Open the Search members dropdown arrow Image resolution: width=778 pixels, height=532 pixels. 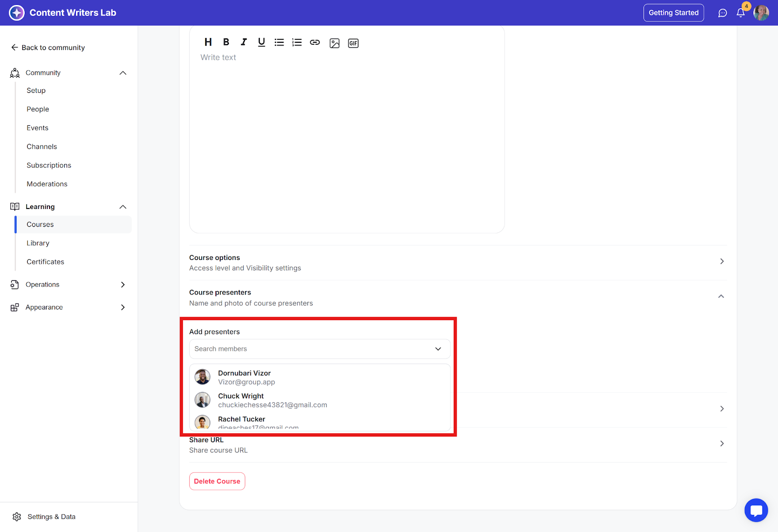438,349
